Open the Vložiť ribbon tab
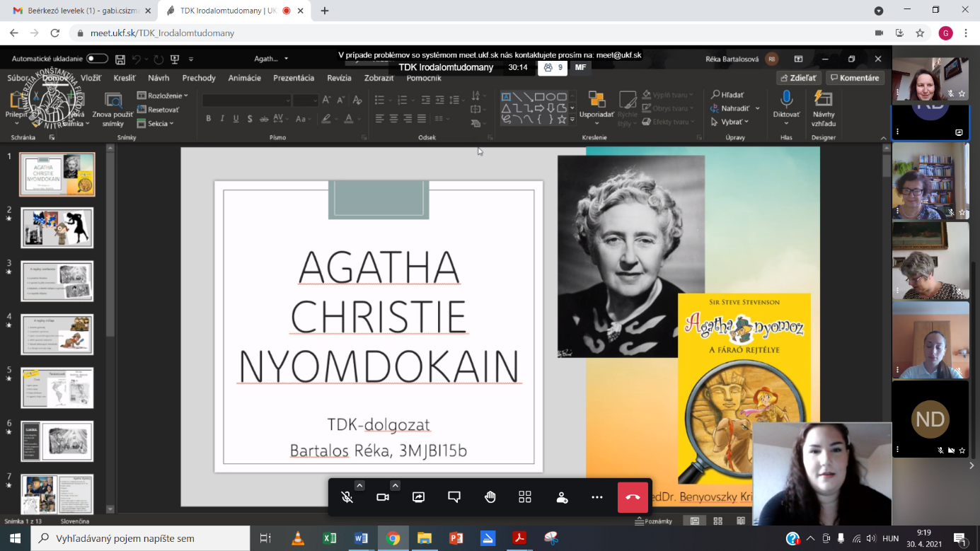The width and height of the screenshot is (980, 551). pos(91,78)
